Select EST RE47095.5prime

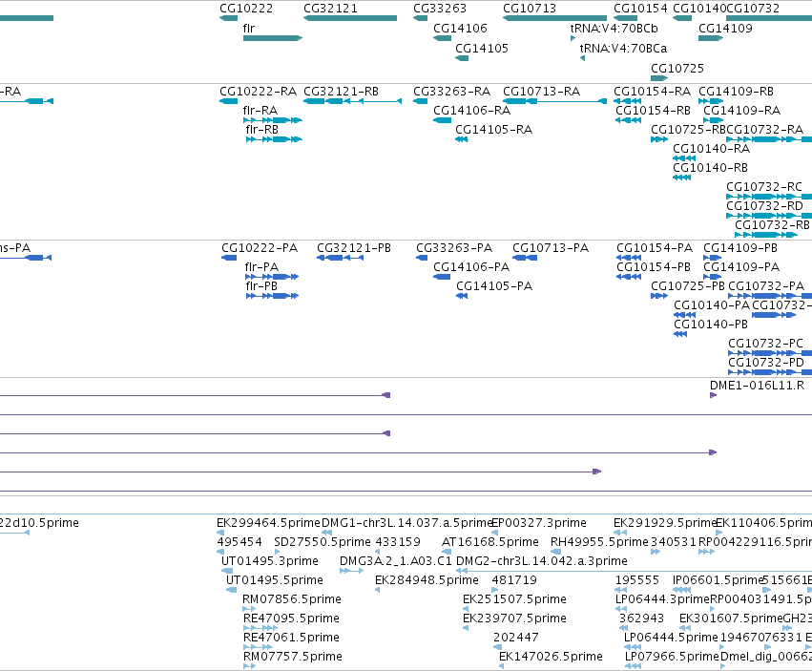click(x=260, y=628)
